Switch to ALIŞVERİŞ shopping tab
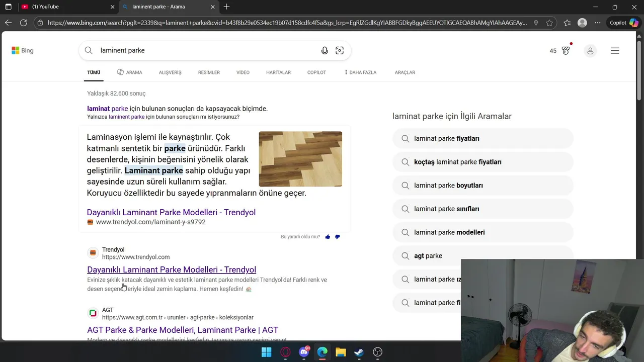 [170, 72]
